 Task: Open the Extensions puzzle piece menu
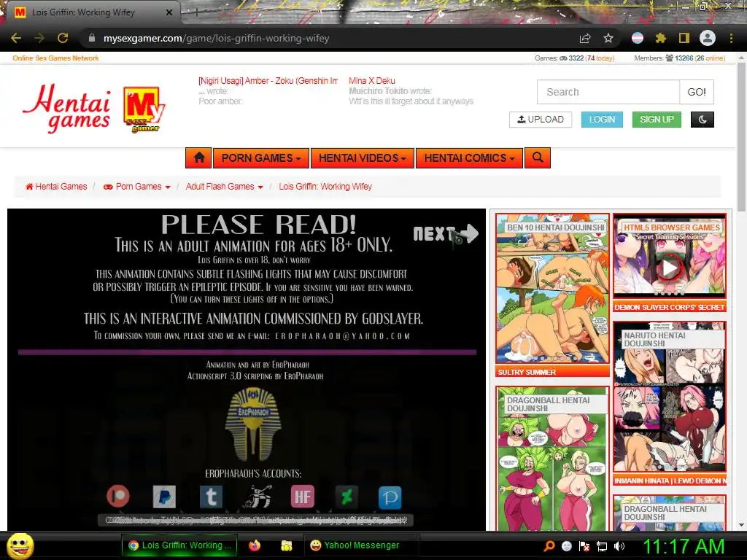coord(661,38)
